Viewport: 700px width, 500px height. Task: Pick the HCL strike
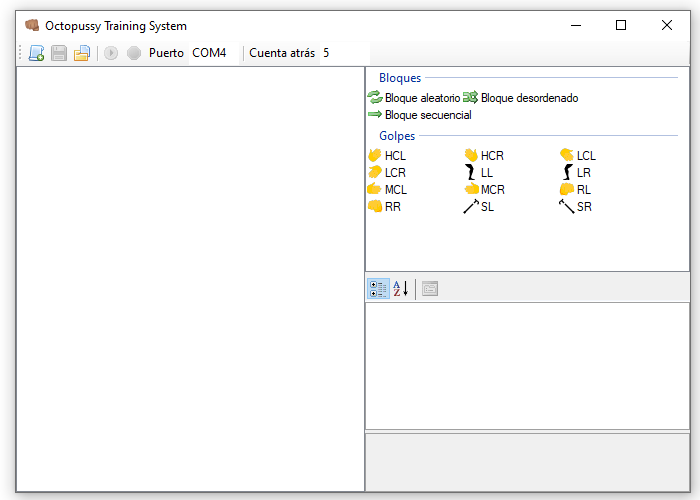tap(387, 156)
